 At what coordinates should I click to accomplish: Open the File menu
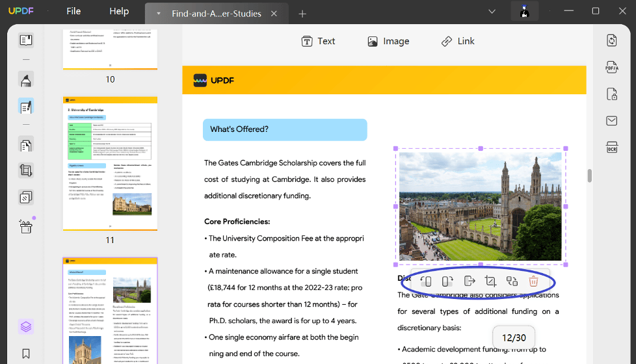coord(73,11)
